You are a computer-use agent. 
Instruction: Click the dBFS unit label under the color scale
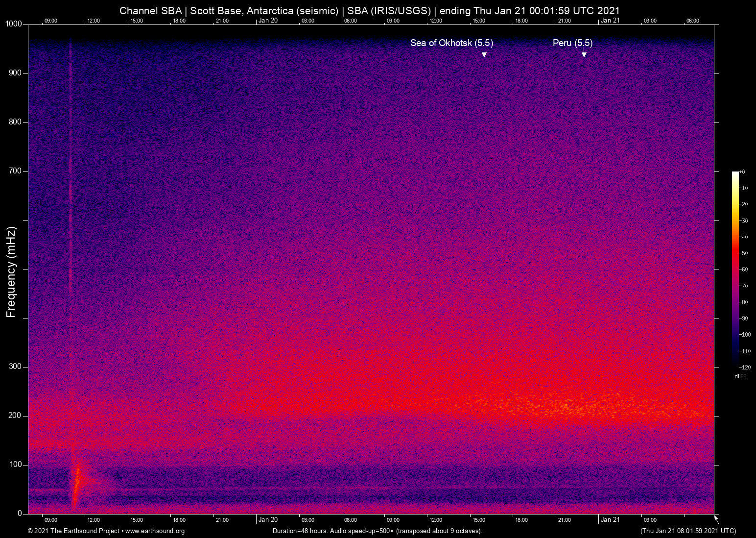tap(740, 376)
